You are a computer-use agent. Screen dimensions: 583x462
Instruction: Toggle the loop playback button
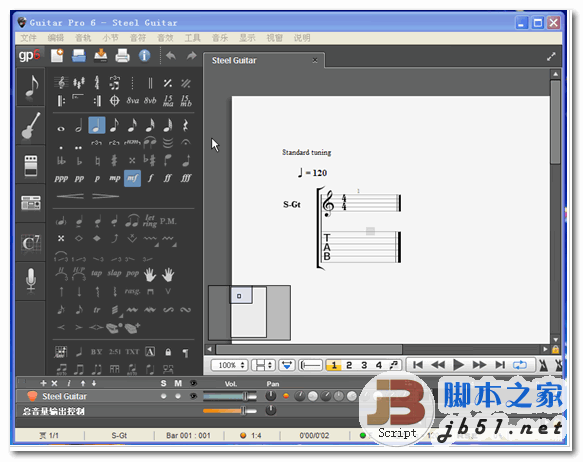pyautogui.click(x=520, y=365)
